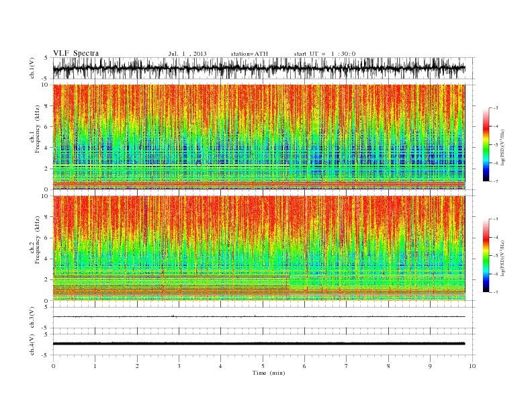Click the time axis tick label "9"
Image resolution: width=532 pixels, height=411 pixels.
(430, 366)
